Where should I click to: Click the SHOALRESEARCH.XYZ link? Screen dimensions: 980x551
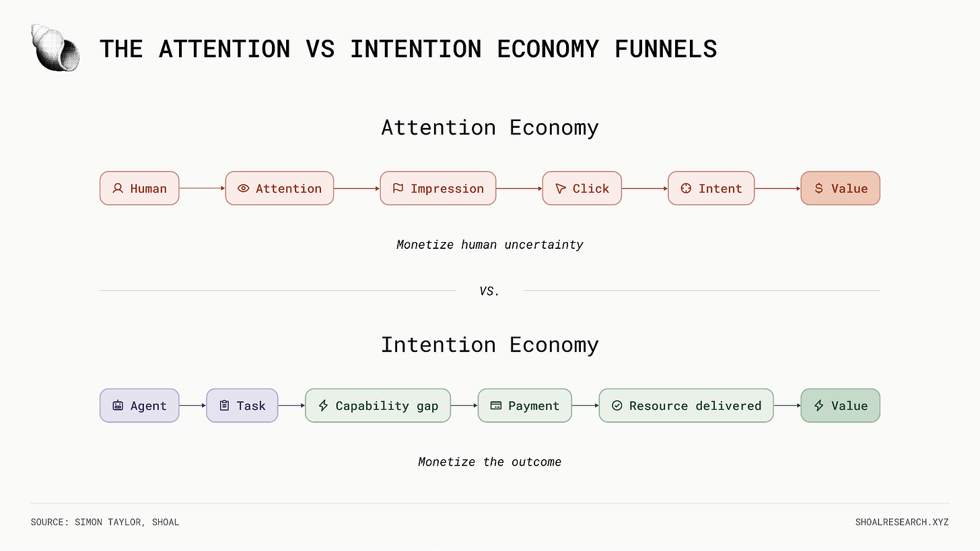click(902, 522)
